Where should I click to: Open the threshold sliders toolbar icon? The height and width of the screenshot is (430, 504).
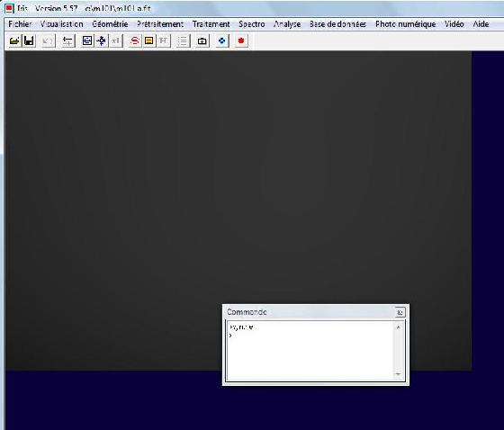(x=67, y=40)
